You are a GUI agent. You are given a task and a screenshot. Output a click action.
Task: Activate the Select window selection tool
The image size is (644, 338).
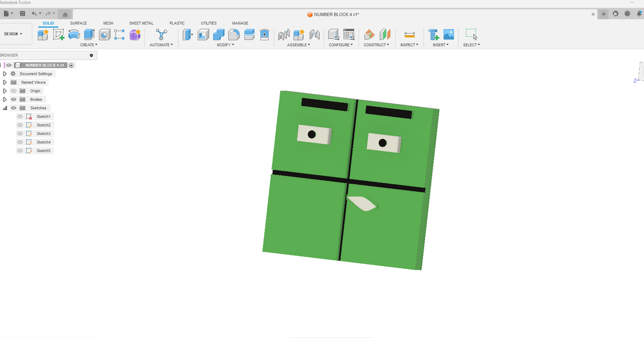(471, 35)
